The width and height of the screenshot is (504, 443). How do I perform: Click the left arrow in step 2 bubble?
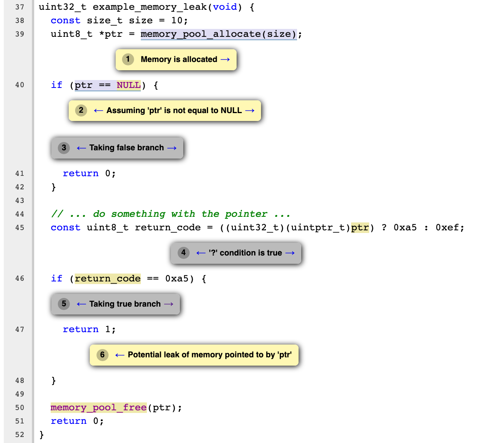coord(98,110)
